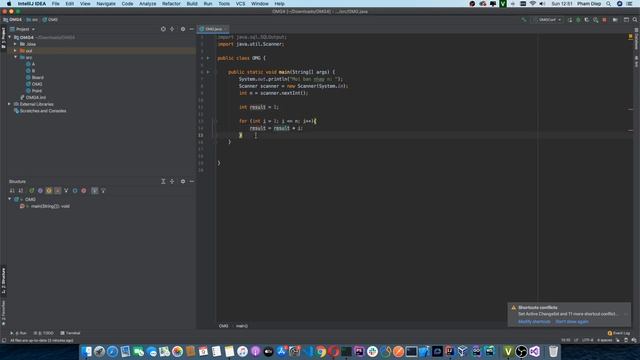
Task: Open the VCS menu
Action: 240,4
